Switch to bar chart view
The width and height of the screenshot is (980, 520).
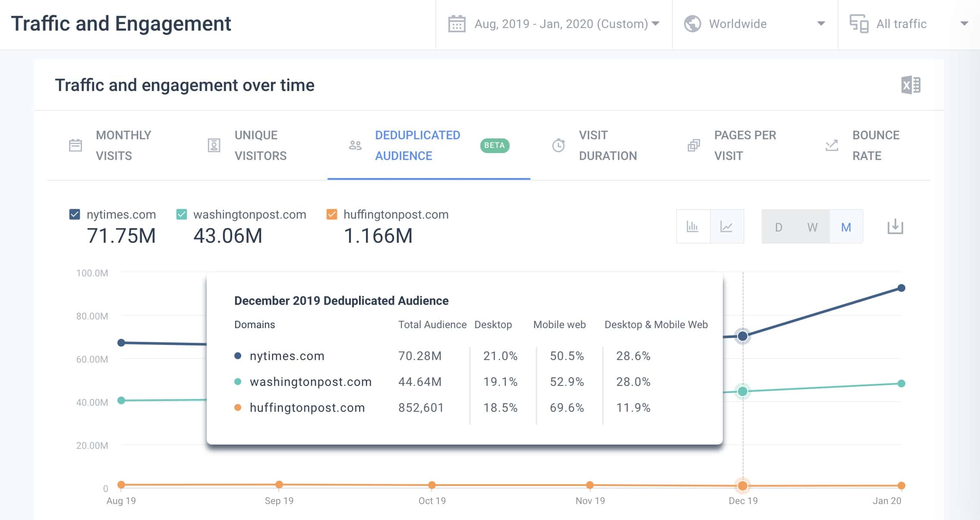point(693,226)
